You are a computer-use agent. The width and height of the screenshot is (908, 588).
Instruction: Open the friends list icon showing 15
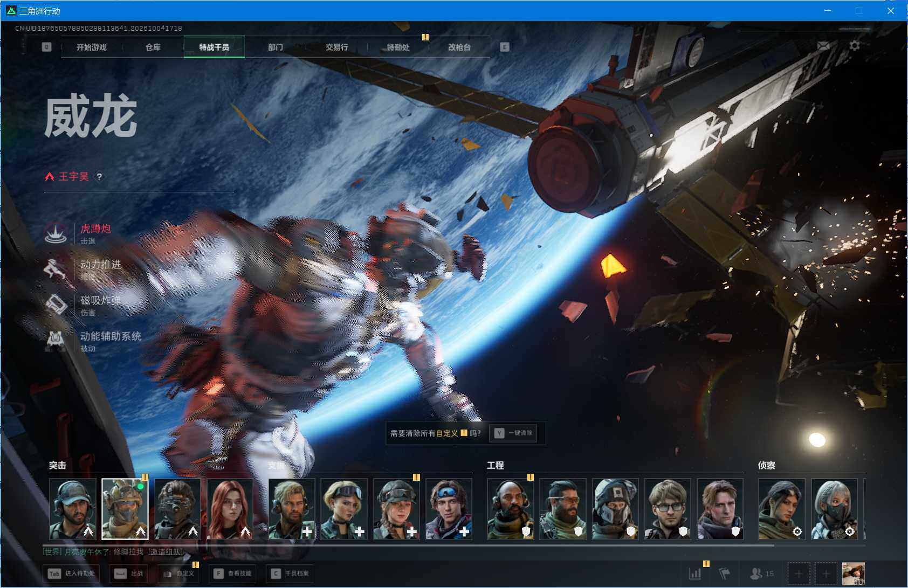click(x=762, y=573)
